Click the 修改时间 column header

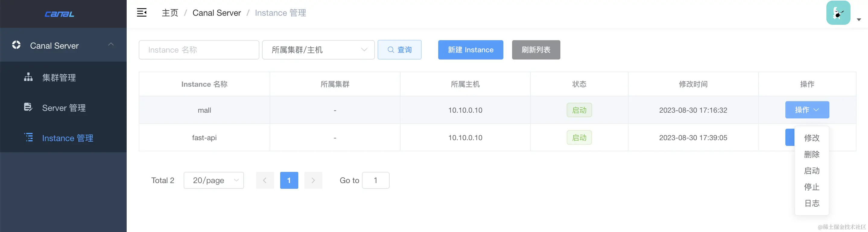click(x=693, y=84)
